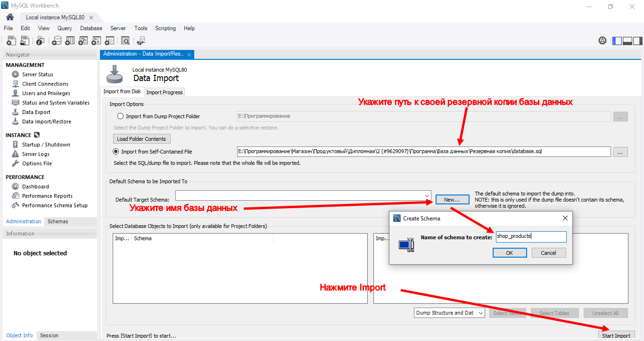Toggle the bottom output panel icon
Image resolution: width=644 pixels, height=341 pixels.
627,41
